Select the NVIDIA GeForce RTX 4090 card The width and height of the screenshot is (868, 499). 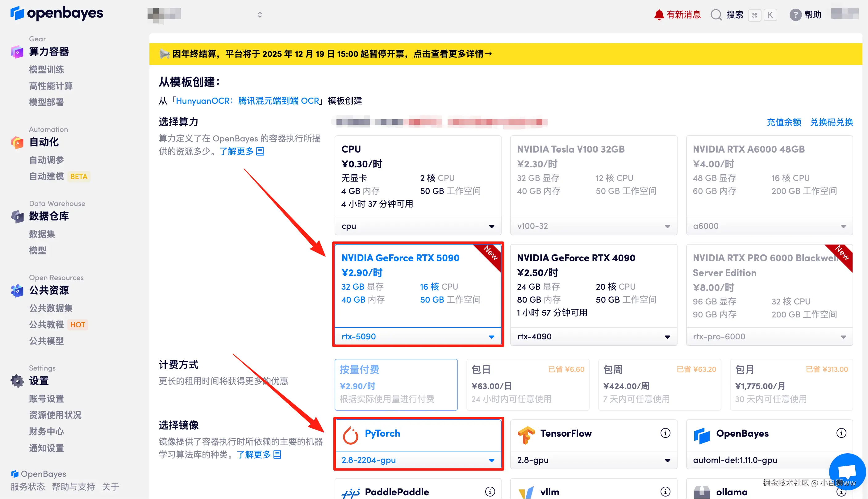(x=593, y=284)
